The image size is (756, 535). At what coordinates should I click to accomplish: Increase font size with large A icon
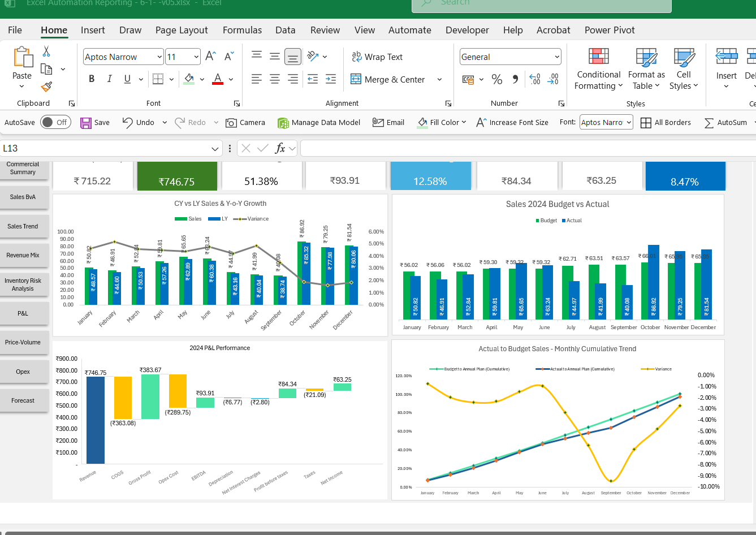coord(210,56)
